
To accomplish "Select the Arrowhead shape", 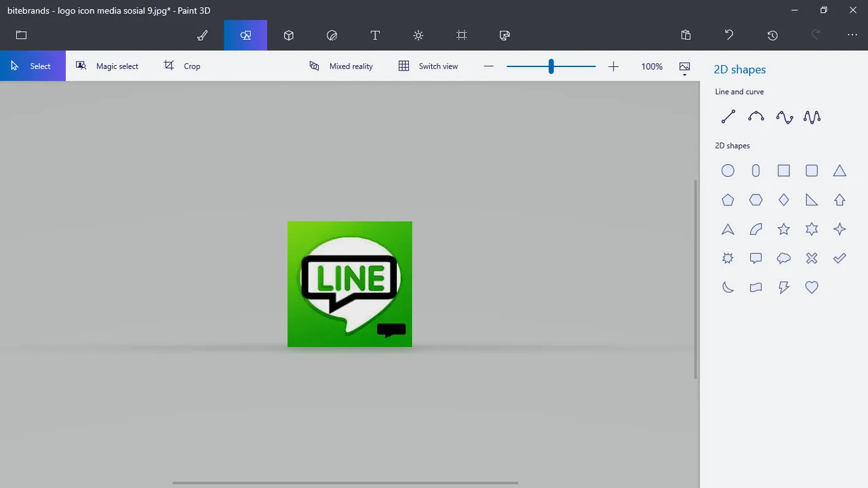I will pyautogui.click(x=728, y=229).
